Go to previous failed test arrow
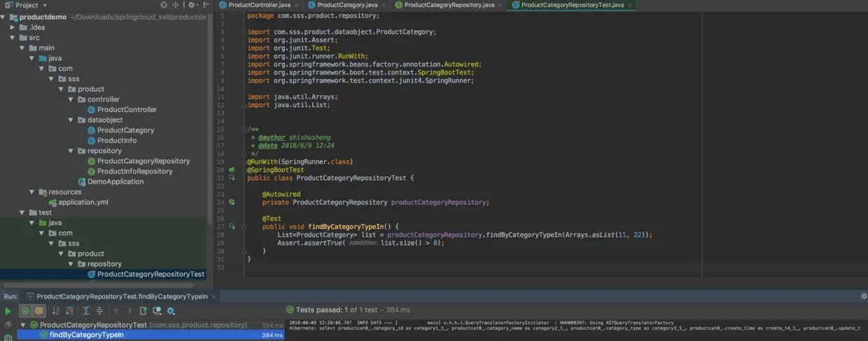 (x=116, y=311)
